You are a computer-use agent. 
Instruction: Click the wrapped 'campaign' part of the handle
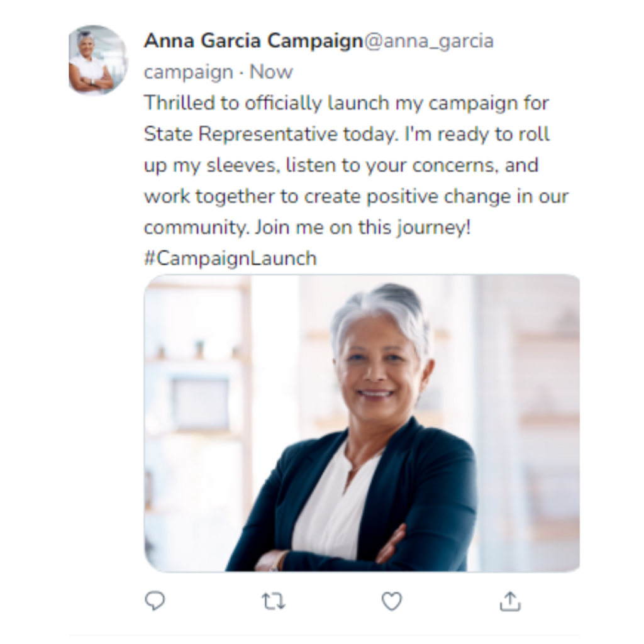click(189, 74)
